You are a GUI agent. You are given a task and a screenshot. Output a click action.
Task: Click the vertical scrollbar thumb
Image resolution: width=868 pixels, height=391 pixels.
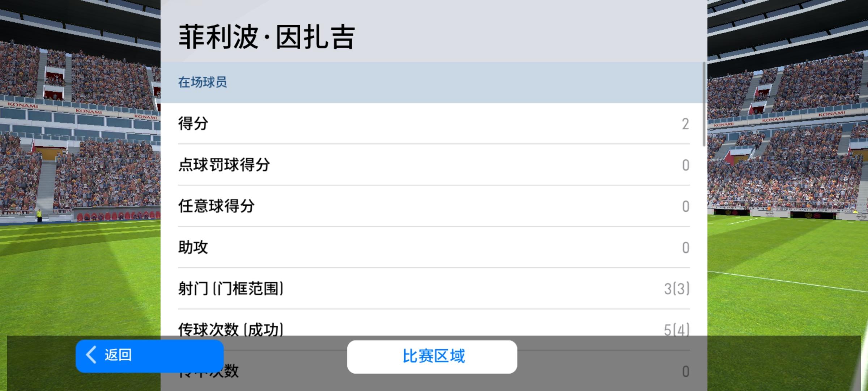(x=704, y=104)
